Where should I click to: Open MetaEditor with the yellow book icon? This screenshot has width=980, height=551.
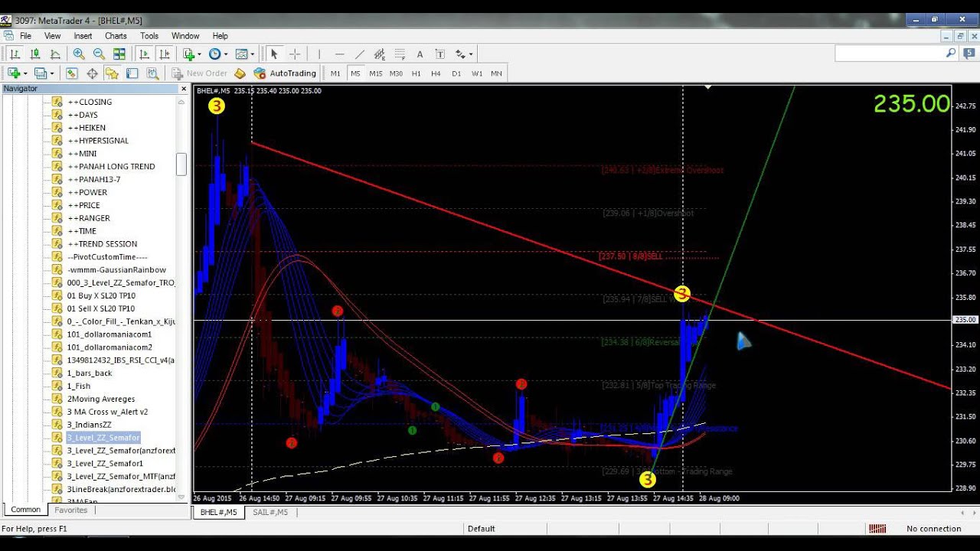point(240,73)
